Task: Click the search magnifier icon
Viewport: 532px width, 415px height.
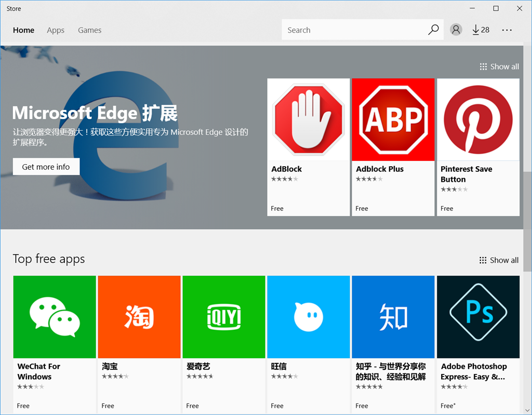Action: [433, 30]
